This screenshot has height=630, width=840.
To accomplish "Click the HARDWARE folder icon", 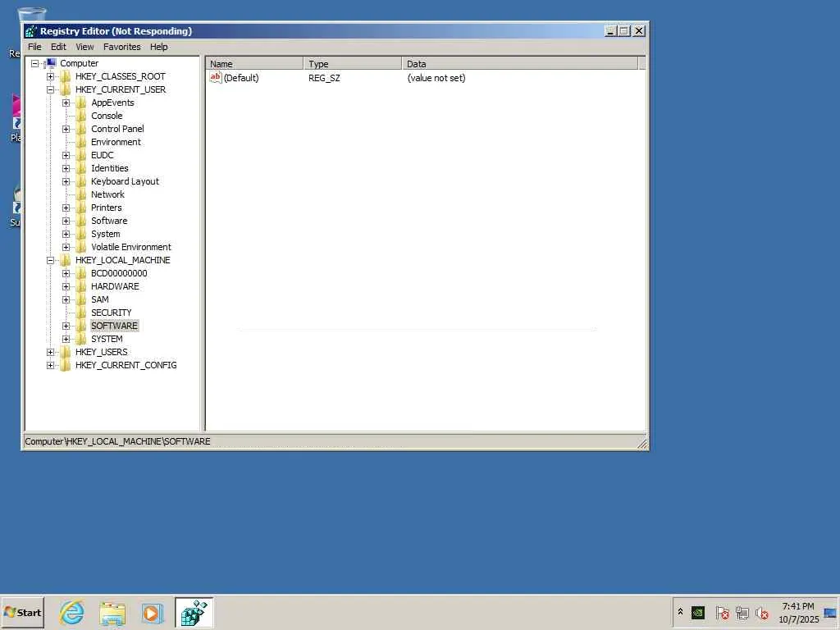I will pos(81,286).
